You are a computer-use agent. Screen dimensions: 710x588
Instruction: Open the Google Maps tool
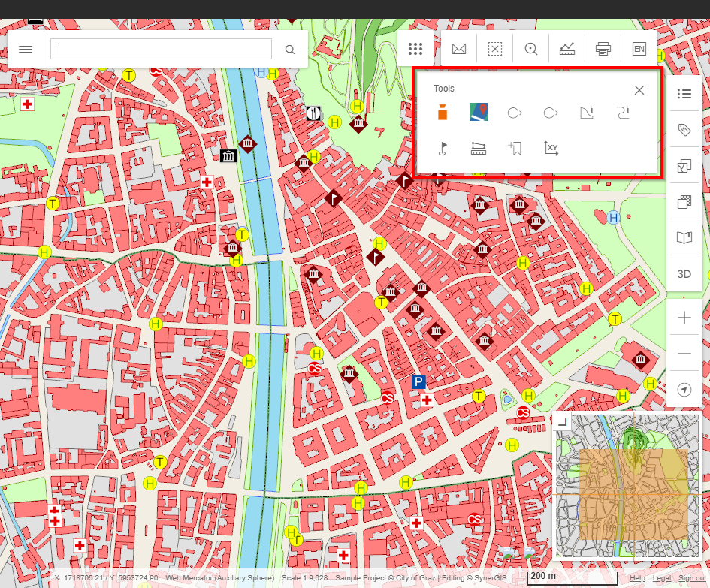pyautogui.click(x=479, y=113)
